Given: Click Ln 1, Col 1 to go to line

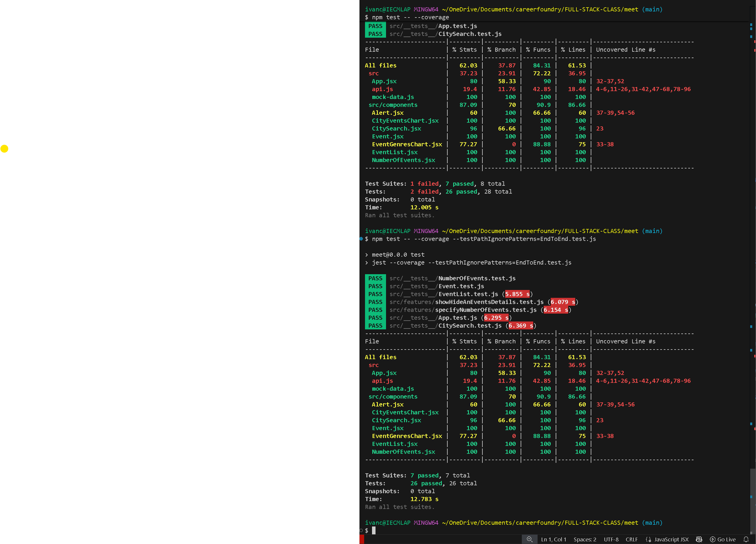Looking at the screenshot, I should pos(553,539).
